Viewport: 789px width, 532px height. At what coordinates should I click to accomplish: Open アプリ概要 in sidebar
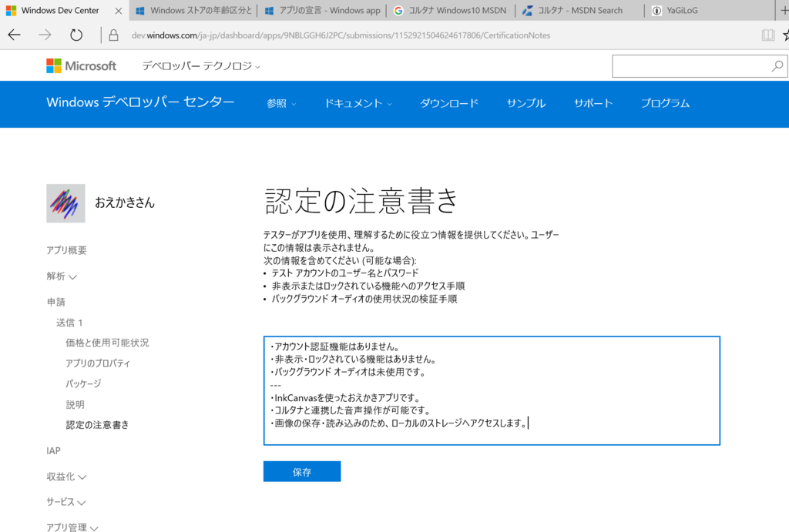66,250
